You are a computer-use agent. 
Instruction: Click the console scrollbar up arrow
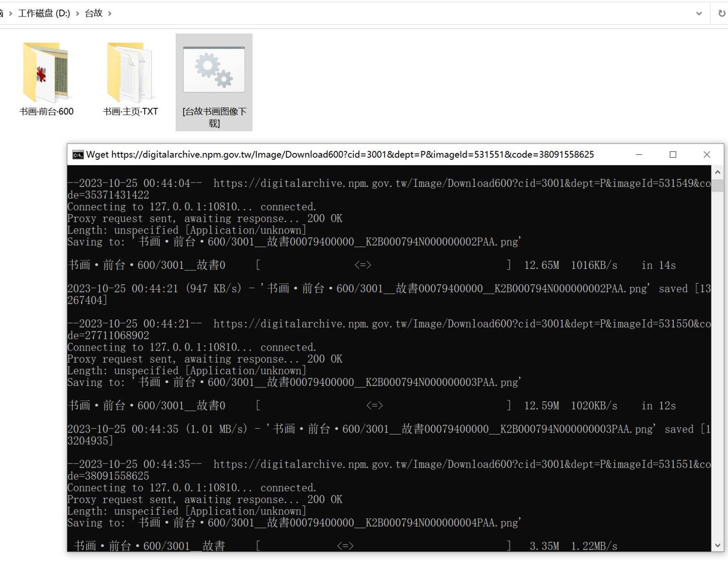pyautogui.click(x=717, y=172)
